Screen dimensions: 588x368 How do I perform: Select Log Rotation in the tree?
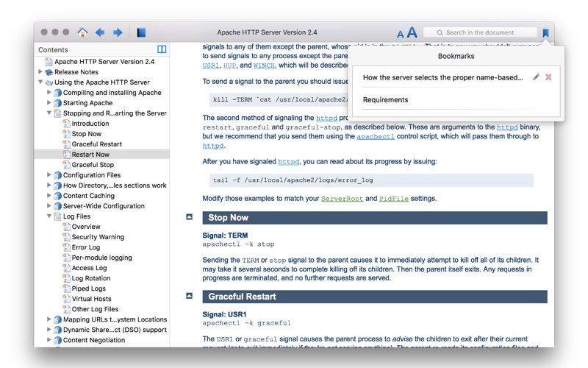tap(91, 278)
